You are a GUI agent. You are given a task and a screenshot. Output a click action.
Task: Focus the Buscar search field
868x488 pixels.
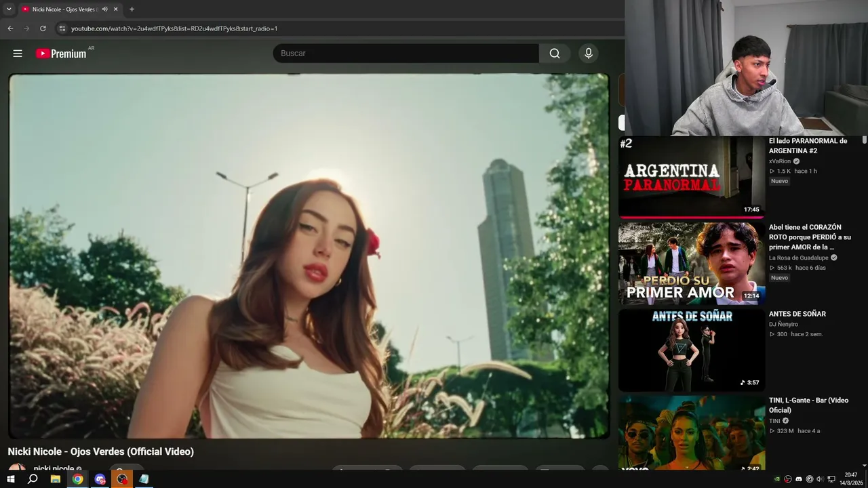point(406,54)
